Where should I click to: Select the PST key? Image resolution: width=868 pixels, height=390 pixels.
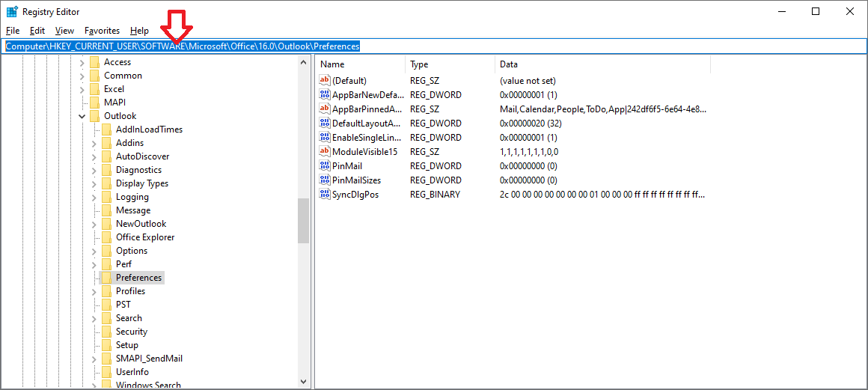123,305
